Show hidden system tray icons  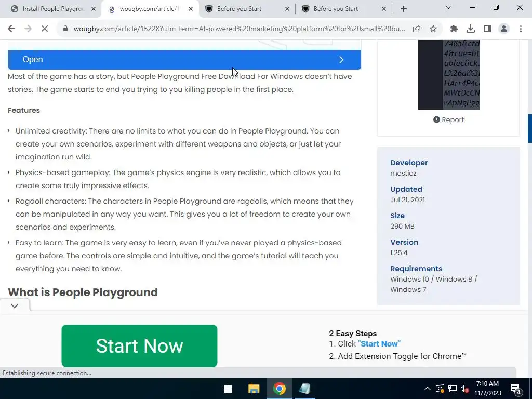coord(428,389)
